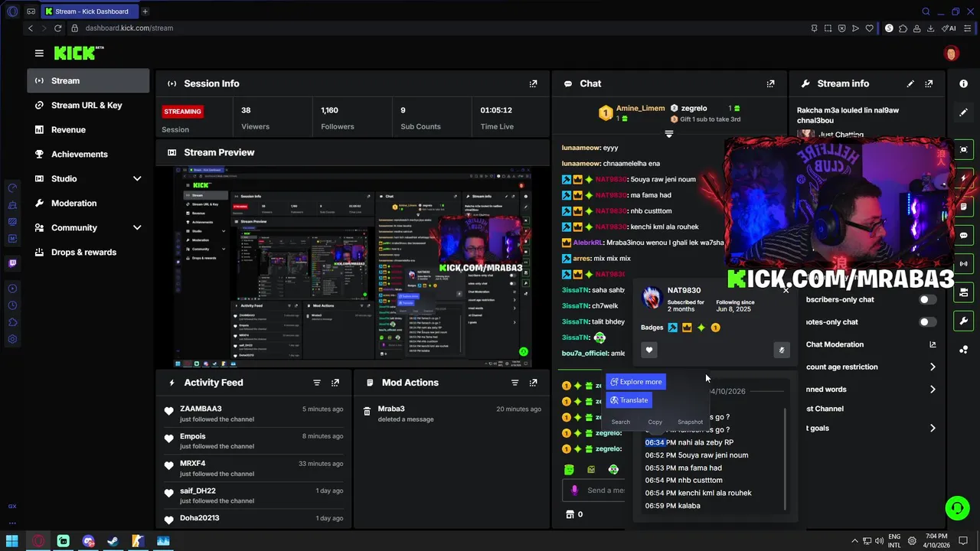
Task: Open Moderation page
Action: click(88, 204)
